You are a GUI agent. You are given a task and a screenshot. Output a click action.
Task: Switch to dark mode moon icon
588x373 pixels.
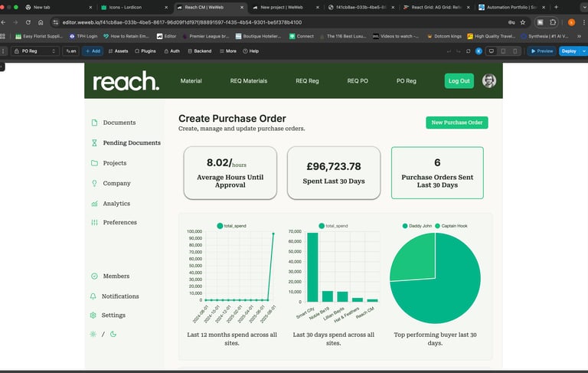(x=113, y=334)
